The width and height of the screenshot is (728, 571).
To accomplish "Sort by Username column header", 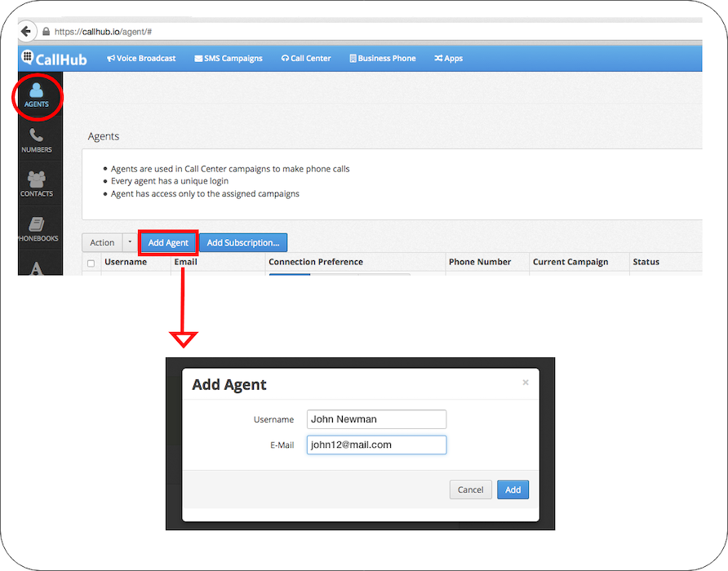I will [126, 262].
